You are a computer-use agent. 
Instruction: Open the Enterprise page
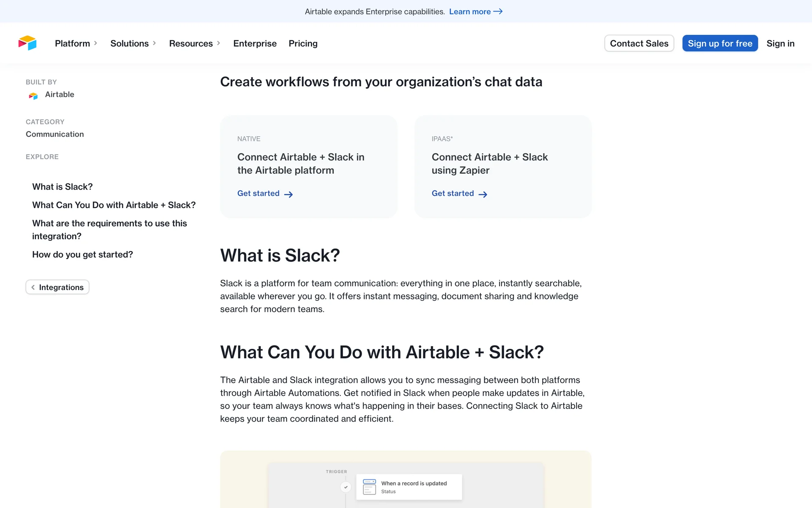255,44
